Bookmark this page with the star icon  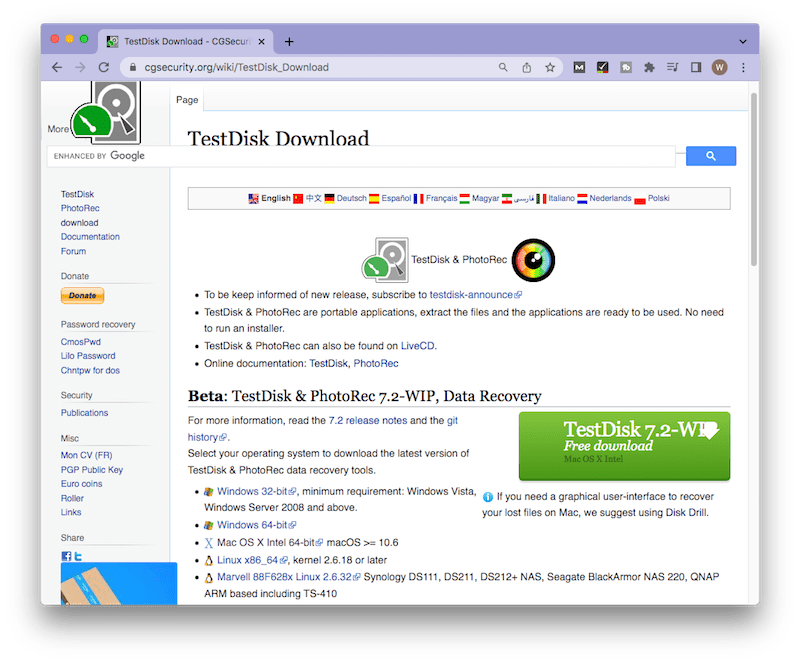click(x=550, y=67)
